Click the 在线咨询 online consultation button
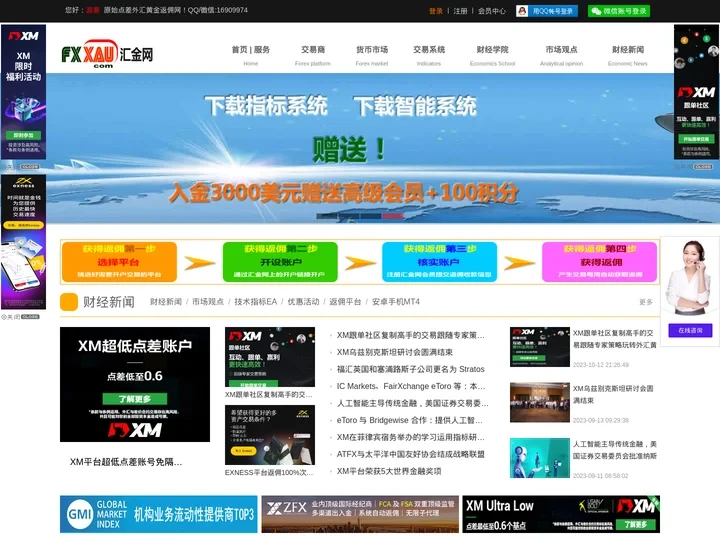Screen dimensions: 720x540 coord(690,330)
